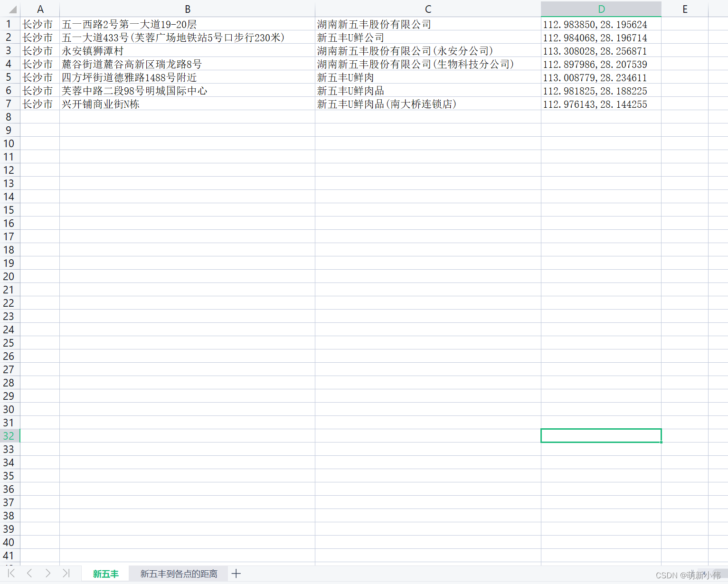Viewport: 728px width, 584px height.
Task: Select column E header
Action: tap(685, 9)
